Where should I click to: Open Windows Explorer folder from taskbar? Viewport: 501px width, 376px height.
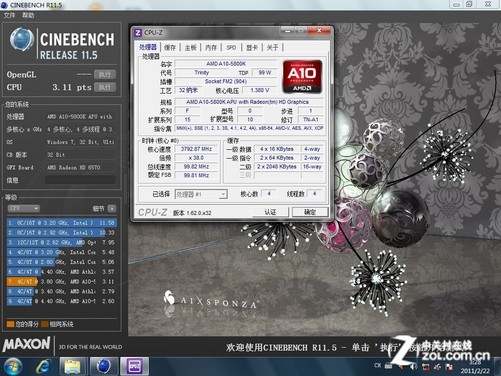[x=72, y=366]
